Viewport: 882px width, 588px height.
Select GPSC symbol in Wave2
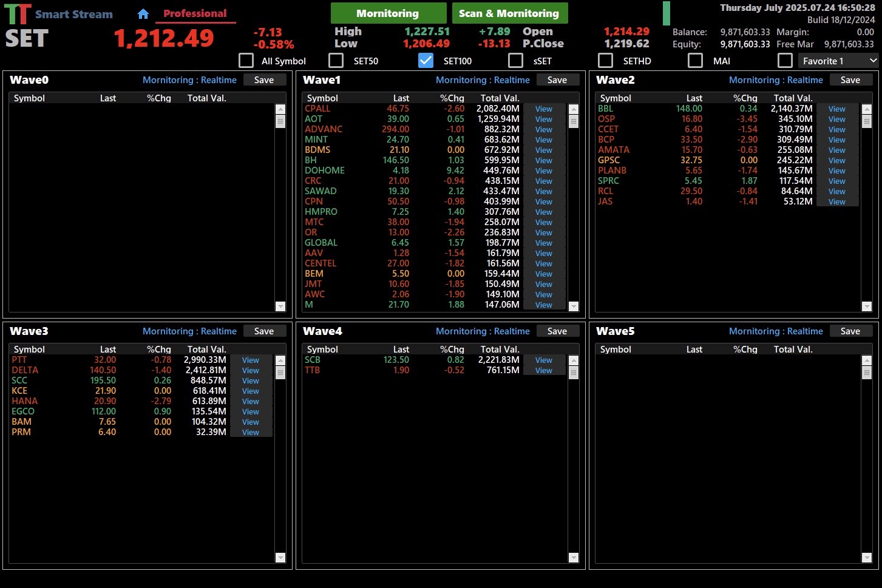tap(609, 160)
